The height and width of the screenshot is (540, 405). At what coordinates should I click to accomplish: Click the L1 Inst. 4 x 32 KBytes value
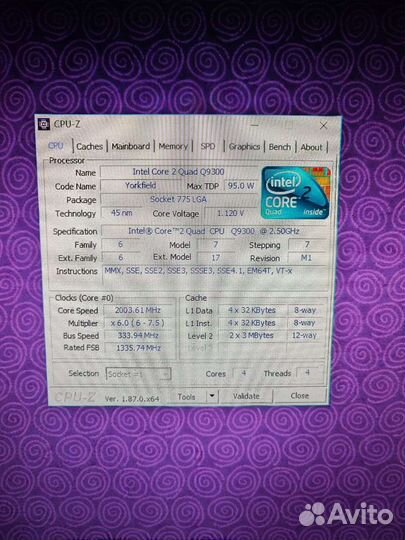pos(252,323)
